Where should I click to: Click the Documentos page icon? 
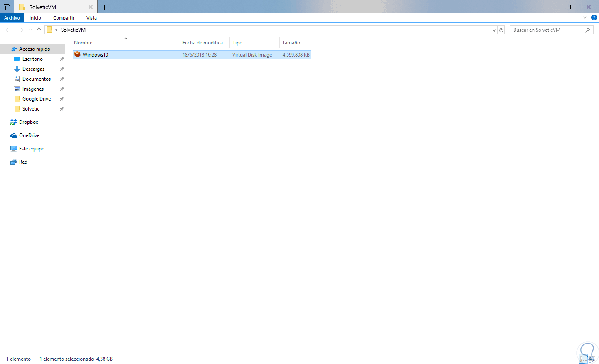coord(17,79)
